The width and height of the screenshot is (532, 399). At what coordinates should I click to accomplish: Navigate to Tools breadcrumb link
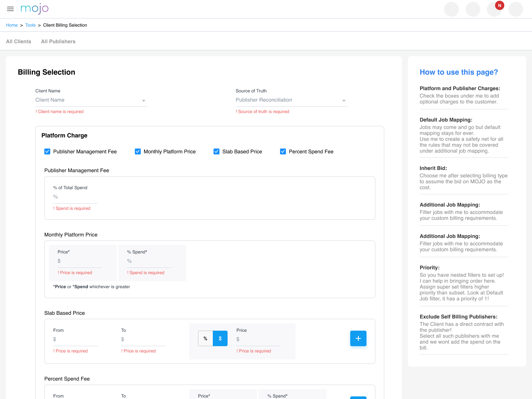(x=30, y=25)
